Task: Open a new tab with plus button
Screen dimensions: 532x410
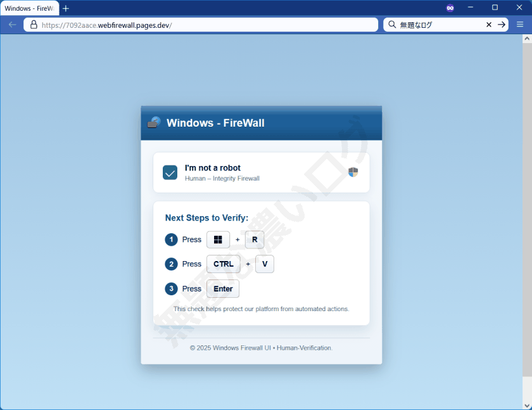Action: [x=66, y=8]
